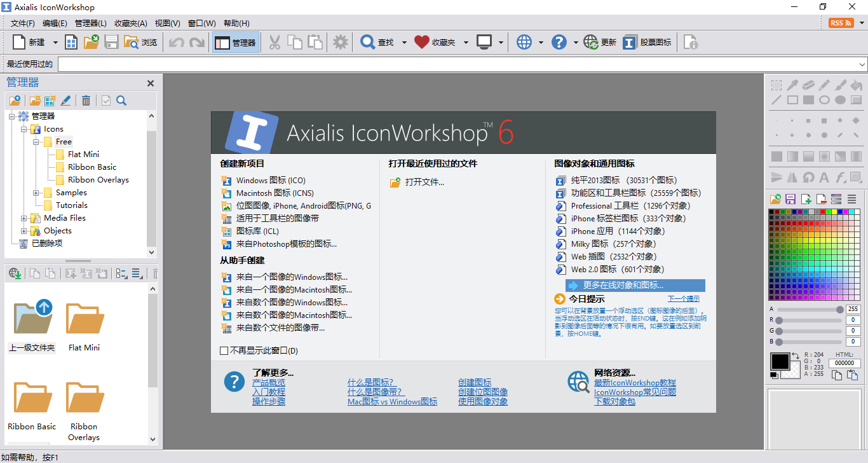The width and height of the screenshot is (868, 463).
Task: Open the Search (查找) dropdown arrow
Action: (x=403, y=43)
